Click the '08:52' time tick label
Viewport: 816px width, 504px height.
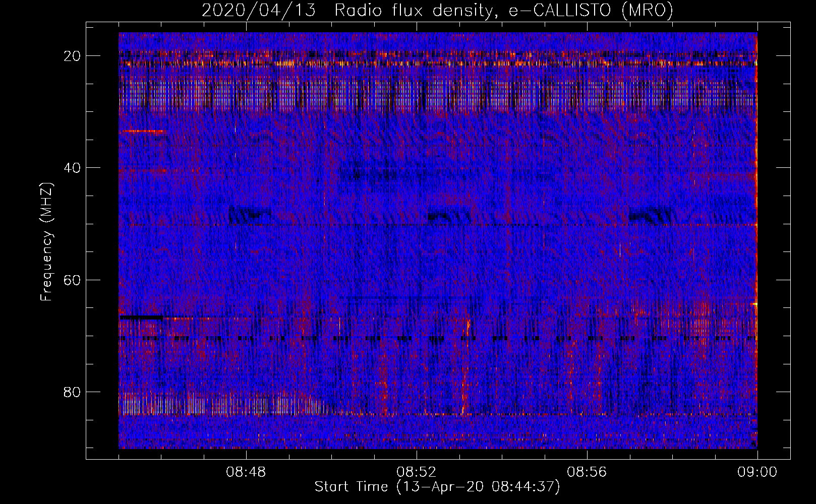point(417,472)
